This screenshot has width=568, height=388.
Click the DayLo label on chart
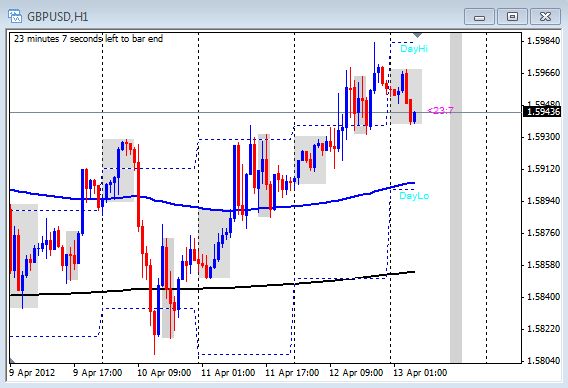414,196
